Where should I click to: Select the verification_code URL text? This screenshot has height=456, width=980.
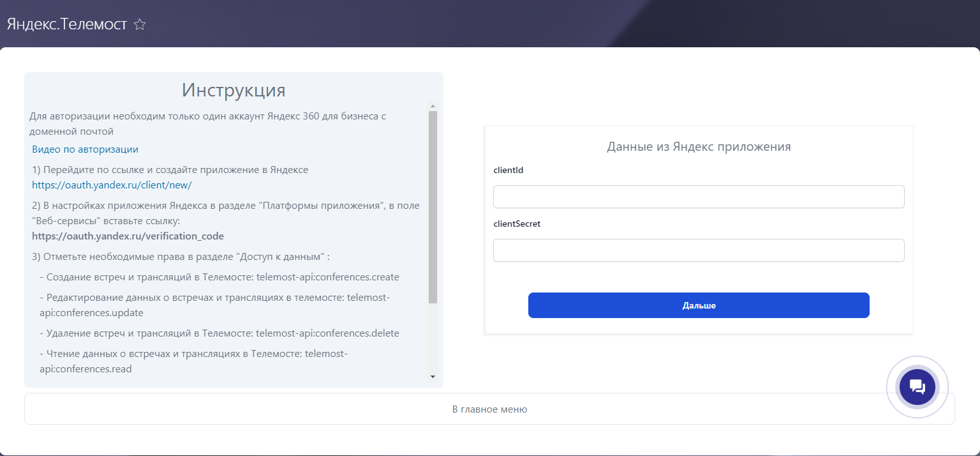tap(128, 236)
